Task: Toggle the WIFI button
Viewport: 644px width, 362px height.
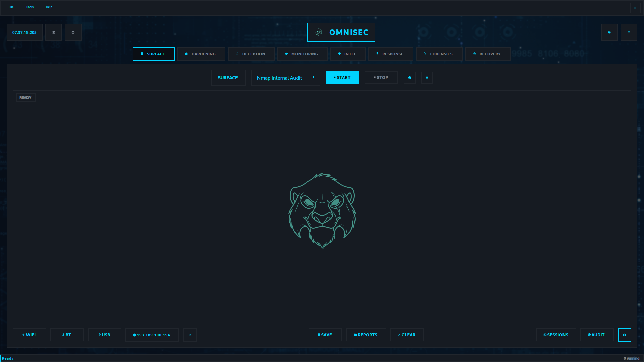Action: click(x=30, y=335)
